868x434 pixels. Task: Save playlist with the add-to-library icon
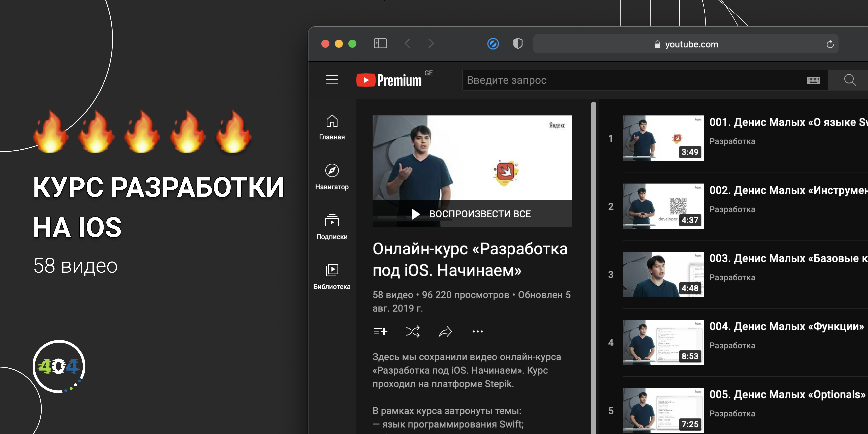point(380,332)
